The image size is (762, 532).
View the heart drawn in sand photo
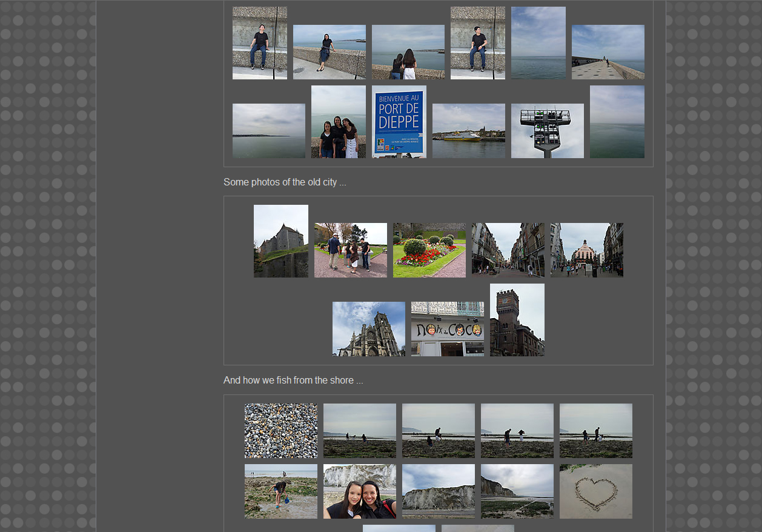click(595, 491)
